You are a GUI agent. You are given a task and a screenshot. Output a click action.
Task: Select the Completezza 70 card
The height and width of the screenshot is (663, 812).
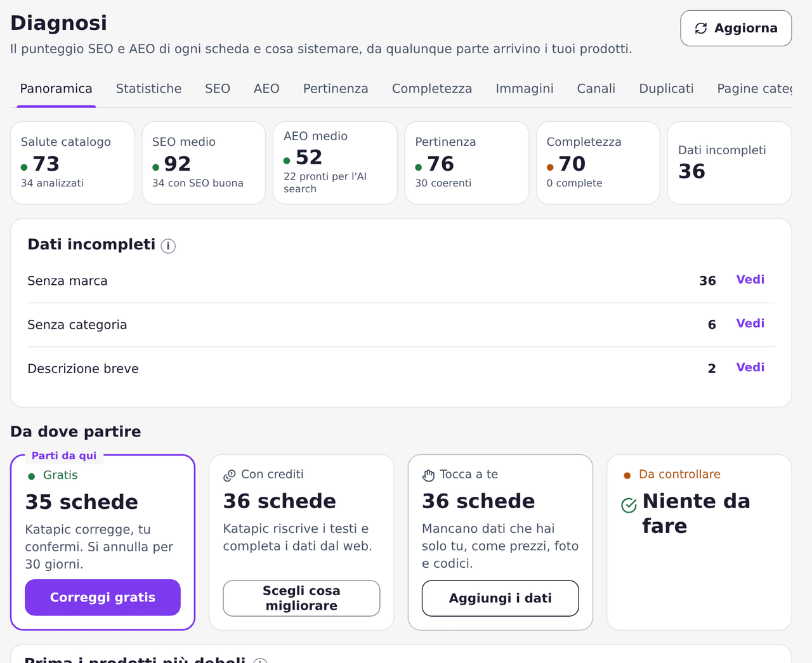598,163
